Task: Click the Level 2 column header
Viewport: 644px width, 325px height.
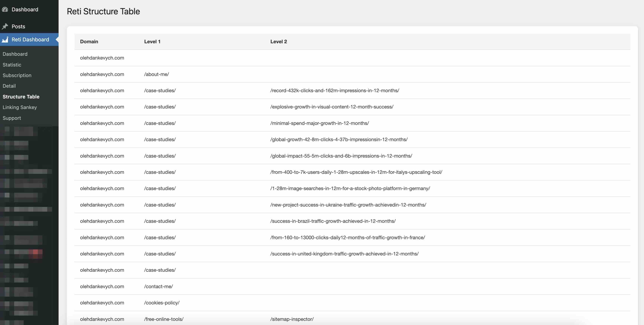Action: [279, 42]
